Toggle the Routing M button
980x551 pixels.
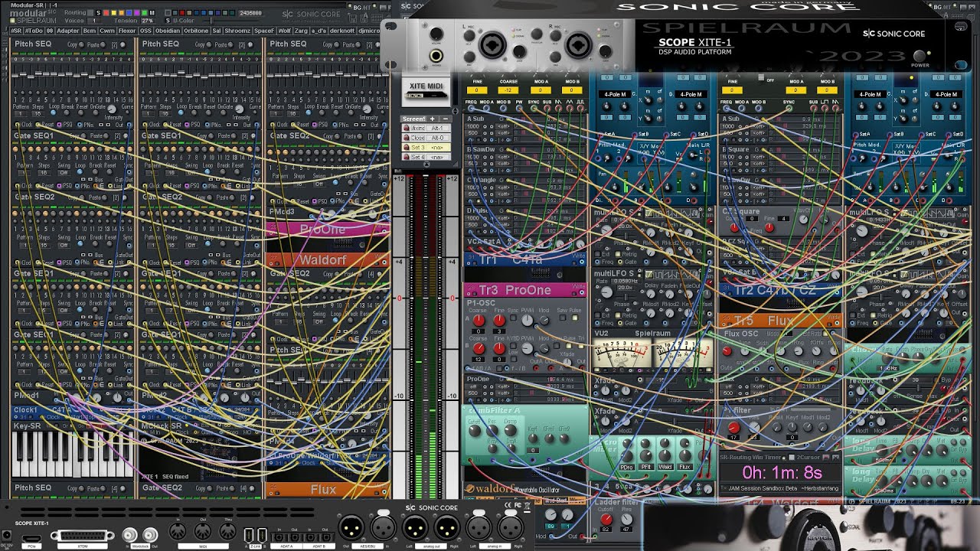coord(152,13)
